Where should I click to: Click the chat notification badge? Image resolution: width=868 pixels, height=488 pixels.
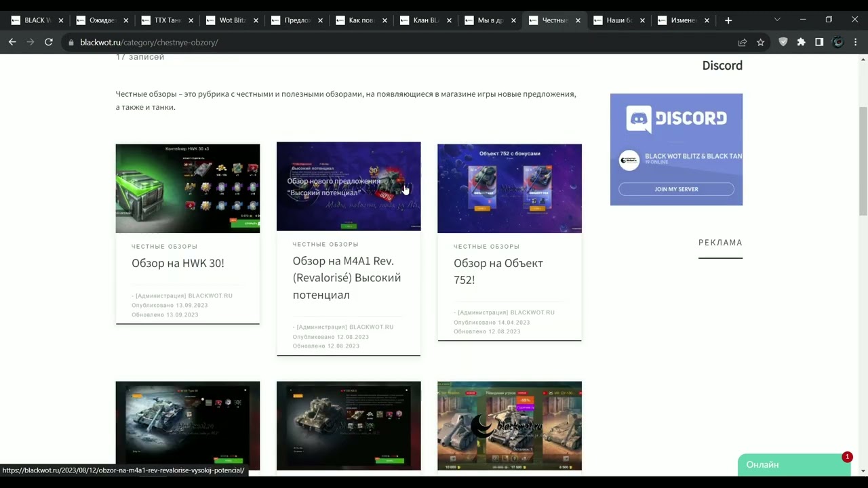847,457
